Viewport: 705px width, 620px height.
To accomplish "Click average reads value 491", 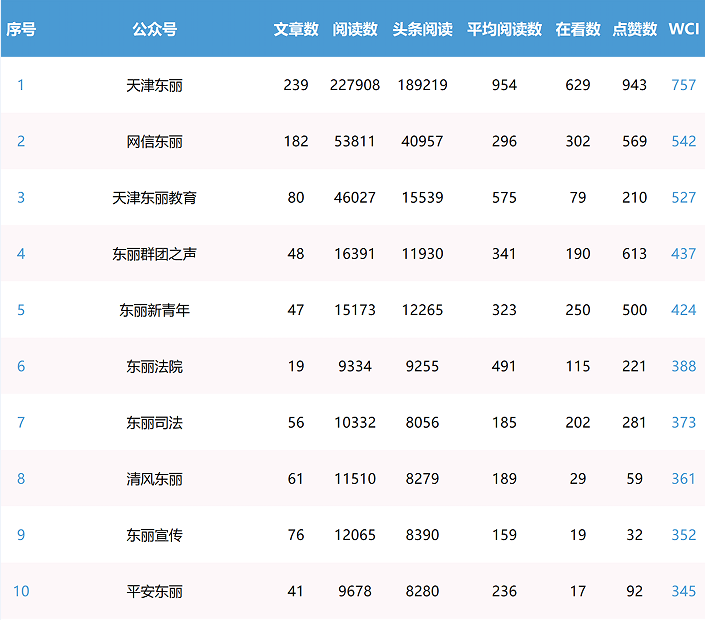I will tap(504, 366).
